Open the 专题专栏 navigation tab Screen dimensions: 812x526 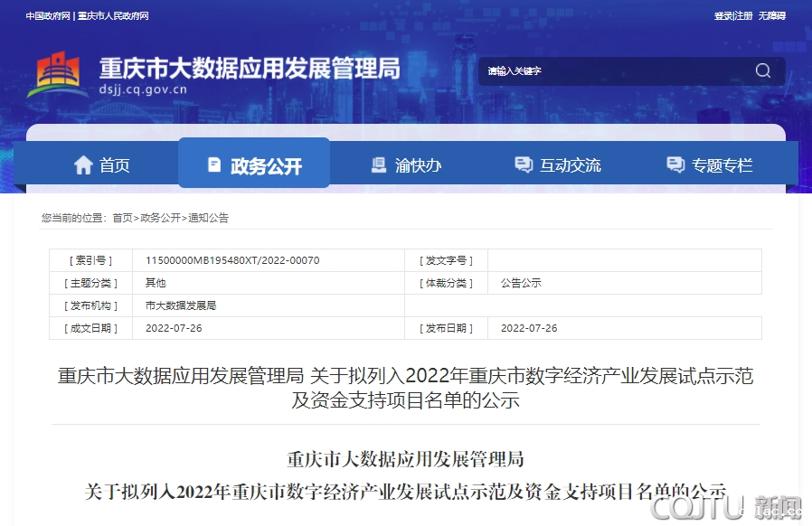[x=722, y=165]
